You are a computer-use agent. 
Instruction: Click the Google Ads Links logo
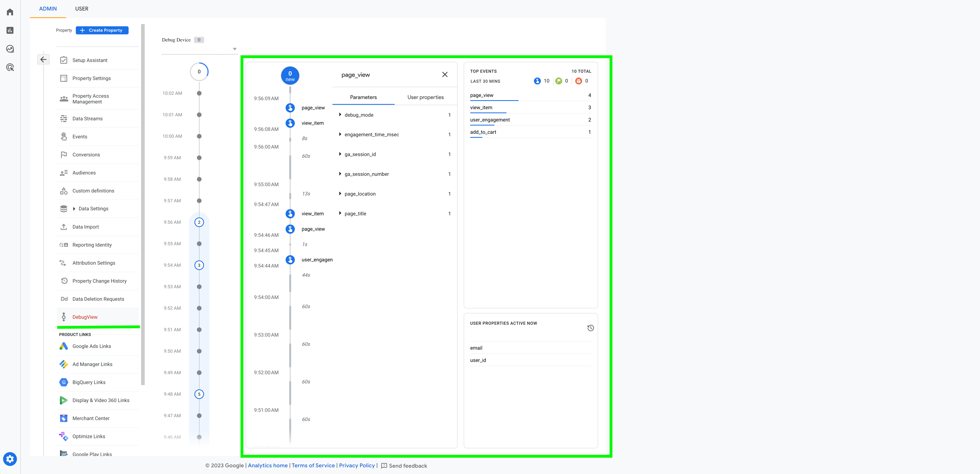coord(64,346)
